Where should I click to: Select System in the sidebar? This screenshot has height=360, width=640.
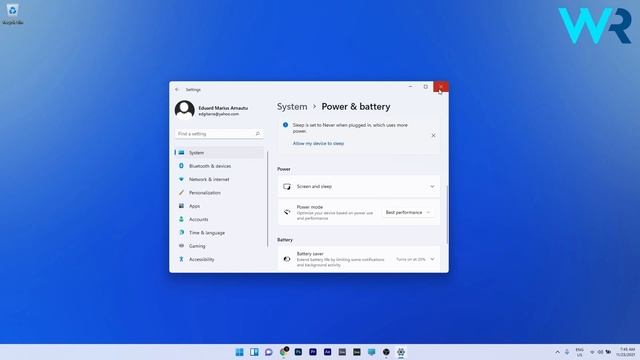point(219,153)
